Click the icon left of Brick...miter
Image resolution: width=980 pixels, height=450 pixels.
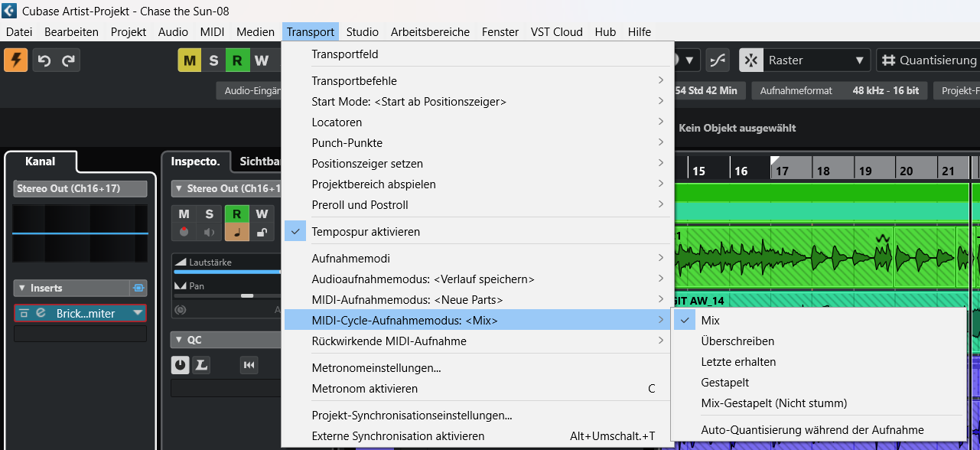click(x=24, y=313)
